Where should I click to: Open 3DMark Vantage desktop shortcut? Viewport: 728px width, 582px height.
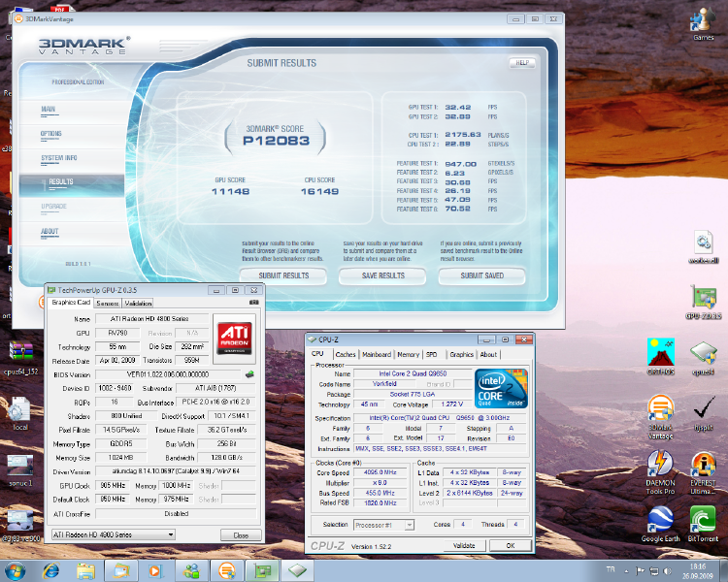coord(660,409)
